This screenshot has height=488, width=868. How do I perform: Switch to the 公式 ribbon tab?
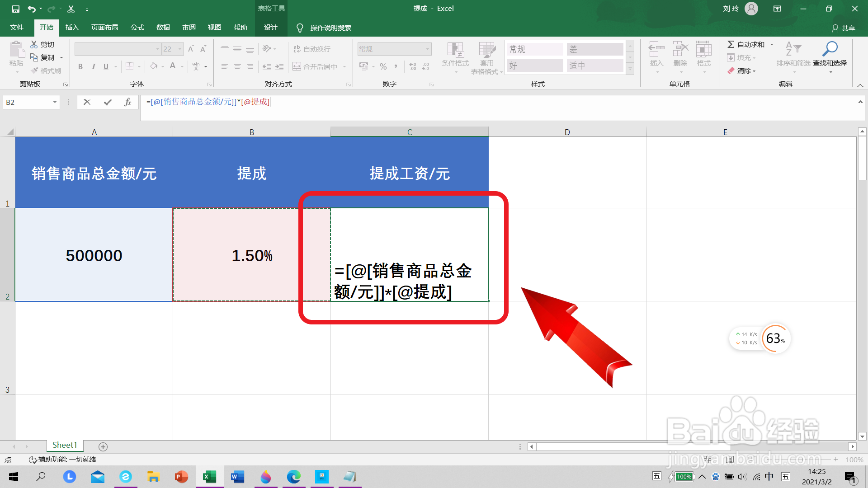point(137,27)
